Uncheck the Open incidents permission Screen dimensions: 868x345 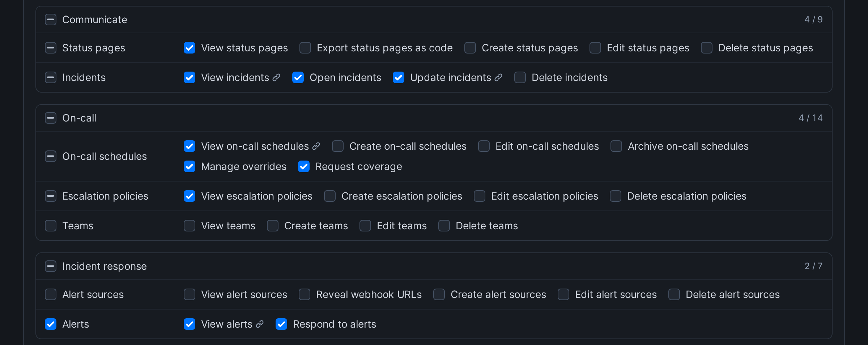[x=298, y=77]
